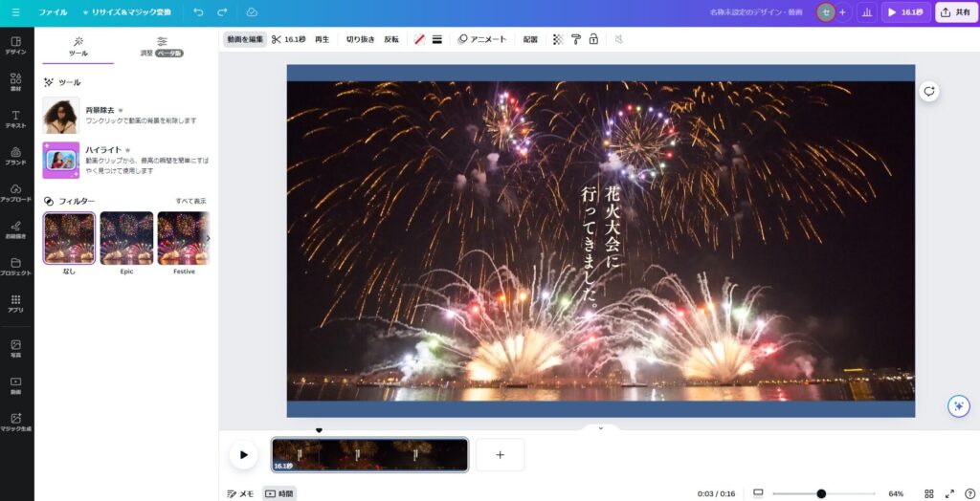Toggle the lock icon in toolbar
Screen dimensions: 980x501
click(593, 39)
